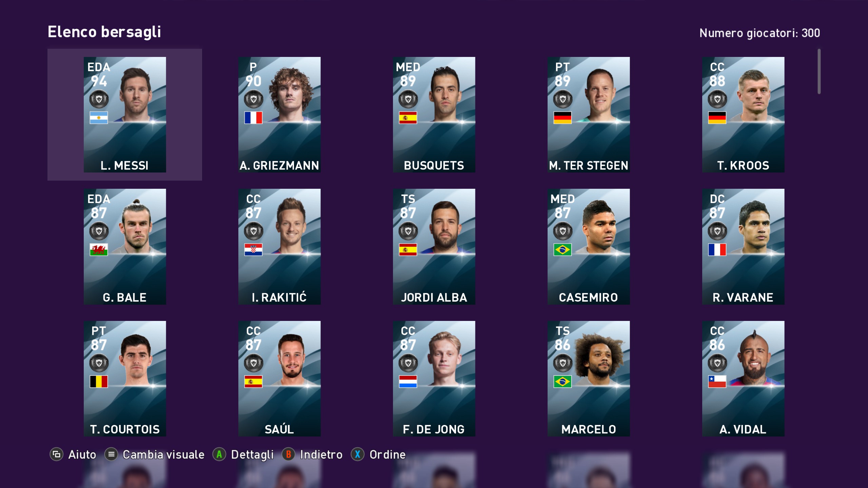Go back using the Indietro label
Viewport: 868px width, 488px height.
(x=321, y=454)
